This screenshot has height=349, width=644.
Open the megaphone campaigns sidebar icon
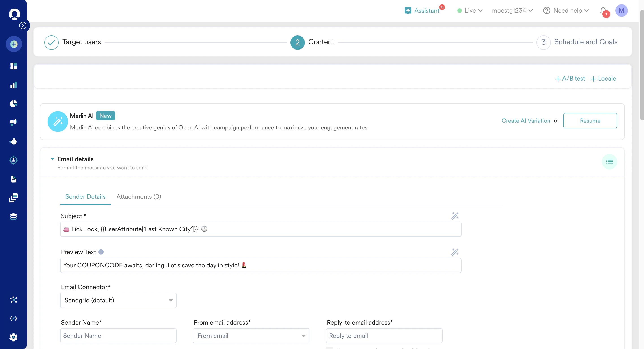(x=13, y=122)
